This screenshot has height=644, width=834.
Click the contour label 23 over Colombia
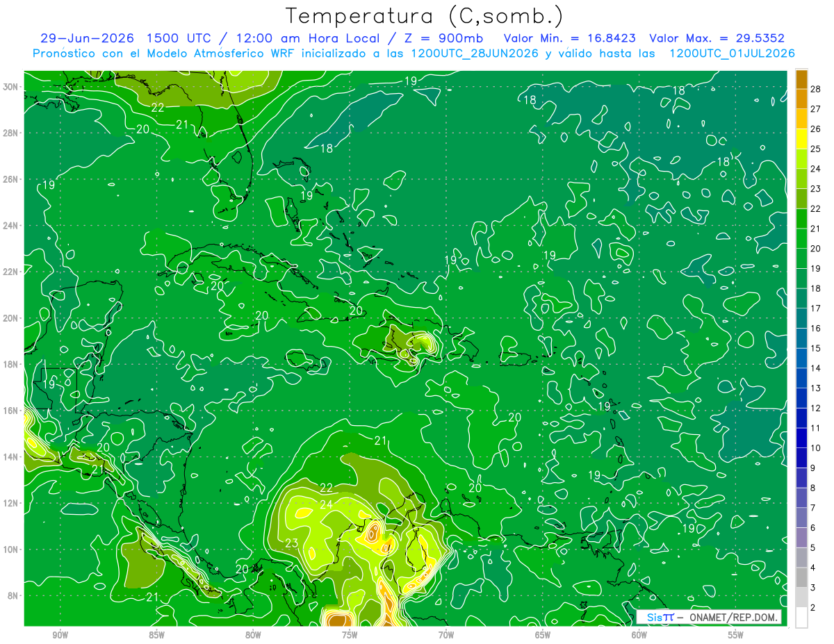coord(292,543)
